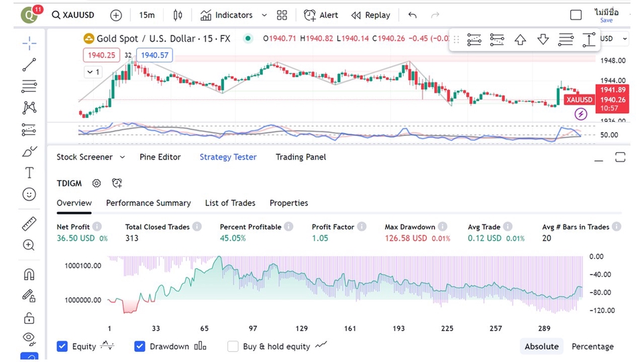Image resolution: width=644 pixels, height=362 pixels.
Task: Select the ruler measure tool
Action: (29, 224)
